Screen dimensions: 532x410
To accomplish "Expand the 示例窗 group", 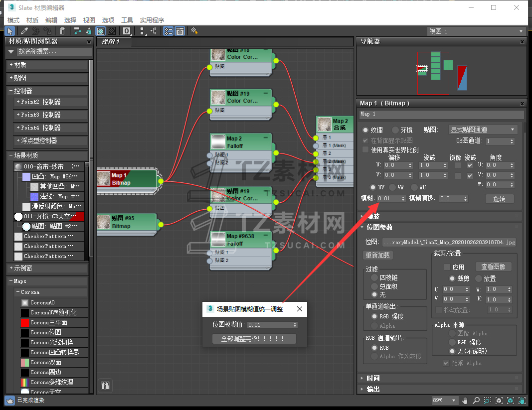I will [x=47, y=268].
